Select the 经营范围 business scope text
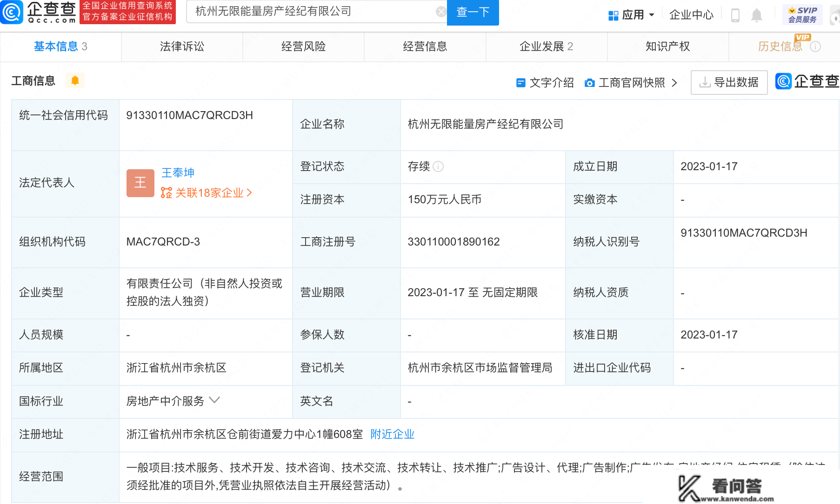Viewport: 840px width, 504px height. click(476, 477)
